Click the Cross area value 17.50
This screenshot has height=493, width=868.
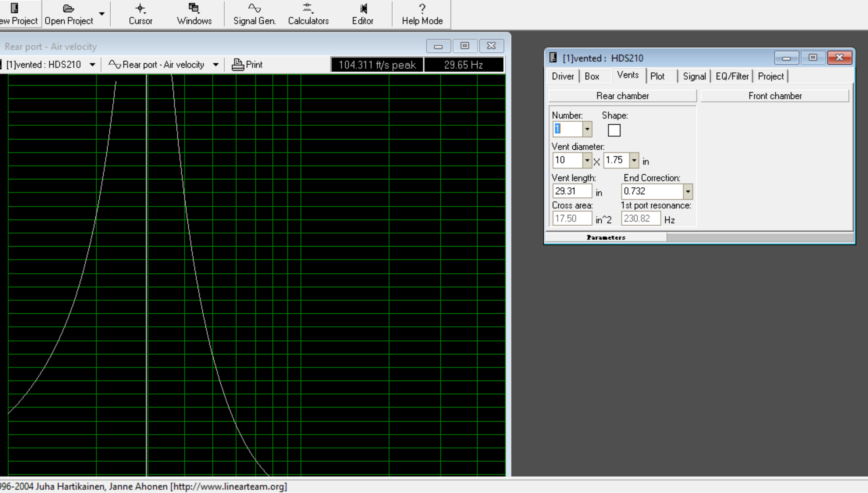pos(572,218)
